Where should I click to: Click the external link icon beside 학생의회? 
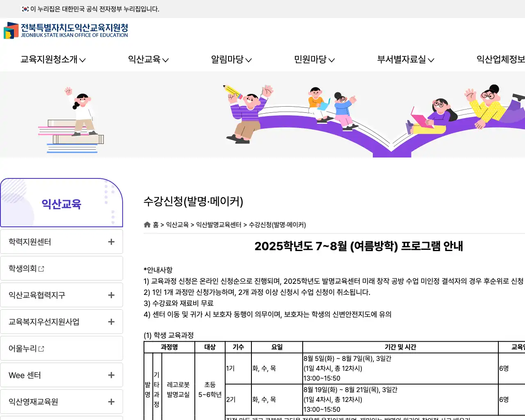point(41,269)
